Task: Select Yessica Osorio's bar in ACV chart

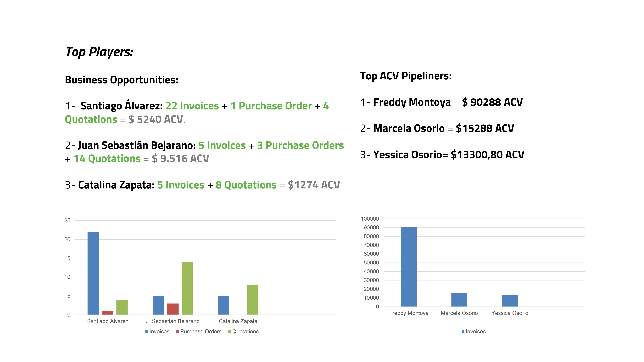Action: (510, 301)
